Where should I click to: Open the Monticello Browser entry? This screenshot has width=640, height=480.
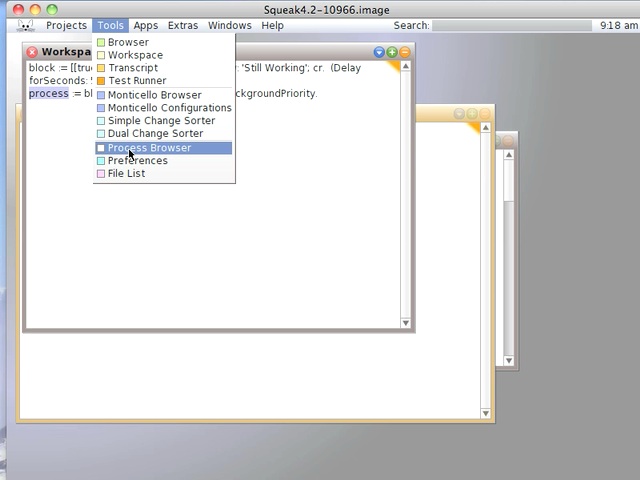pyautogui.click(x=164, y=95)
